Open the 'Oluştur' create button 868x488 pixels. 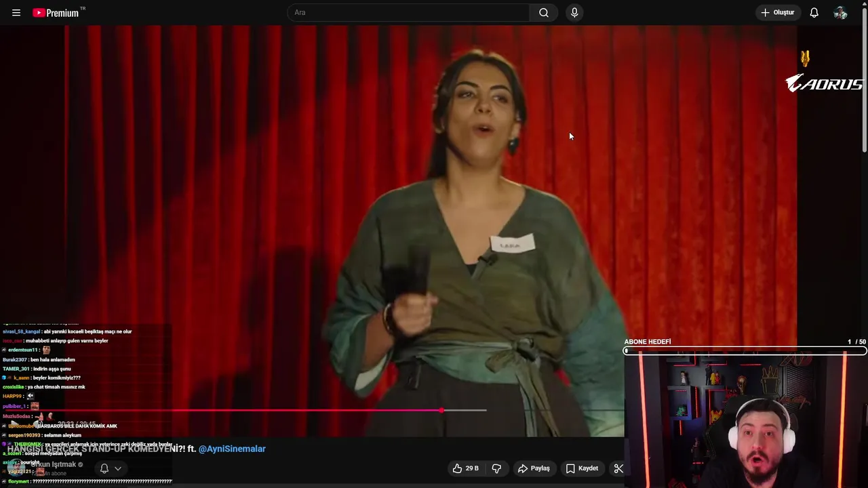coord(778,13)
